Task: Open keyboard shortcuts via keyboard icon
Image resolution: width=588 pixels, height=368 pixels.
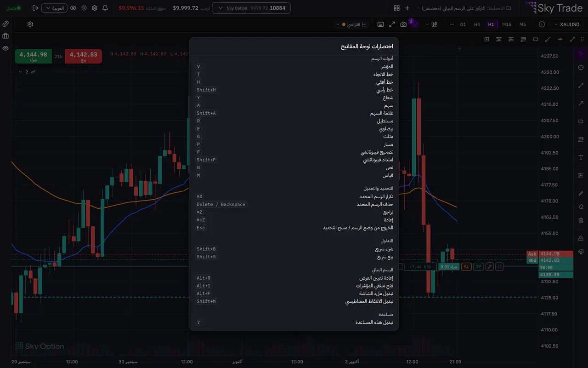Action: tap(380, 24)
